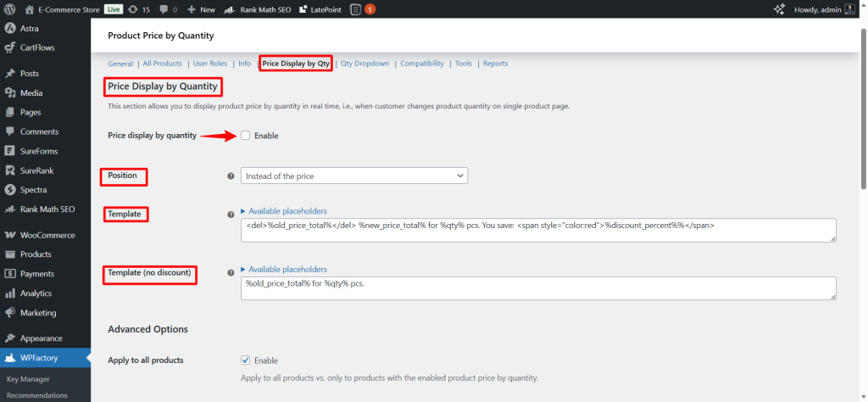Screen dimensions: 868x402
Task: Click the WooCommerce sidebar icon
Action: [11, 235]
